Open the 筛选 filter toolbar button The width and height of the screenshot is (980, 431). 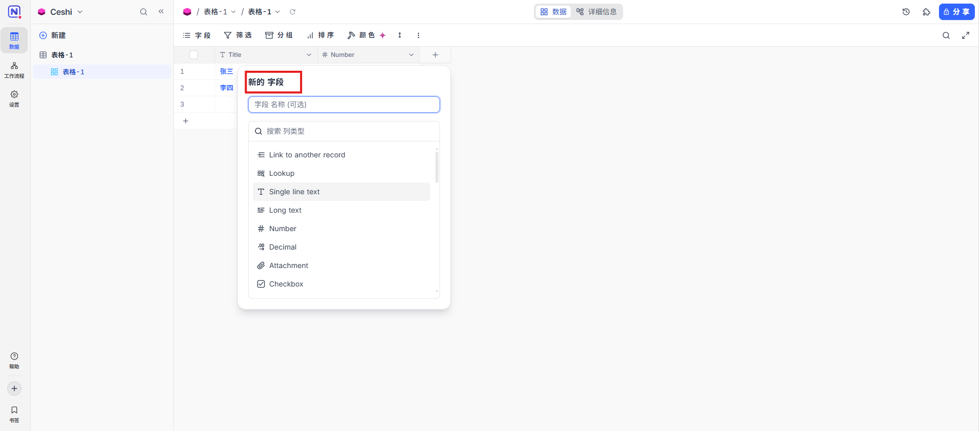click(x=238, y=35)
